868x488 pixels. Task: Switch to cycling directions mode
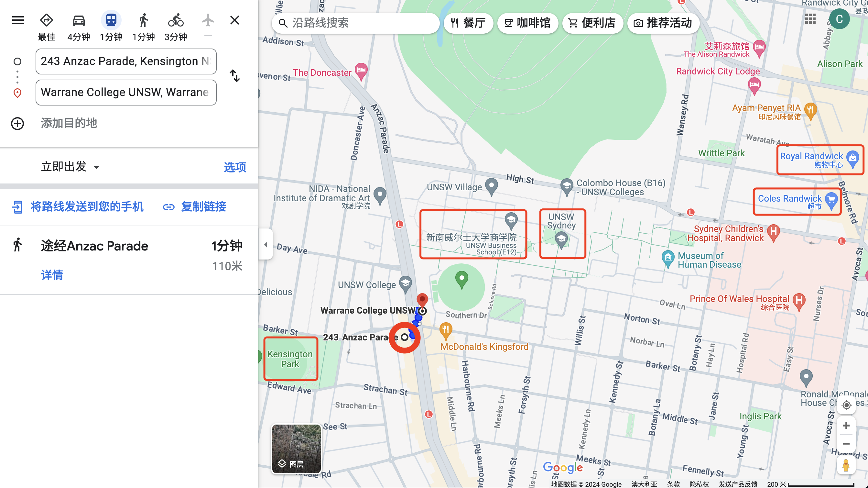click(x=176, y=21)
